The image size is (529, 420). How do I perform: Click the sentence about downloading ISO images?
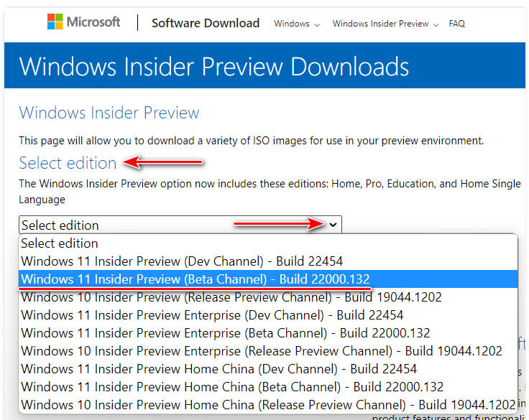(x=252, y=140)
